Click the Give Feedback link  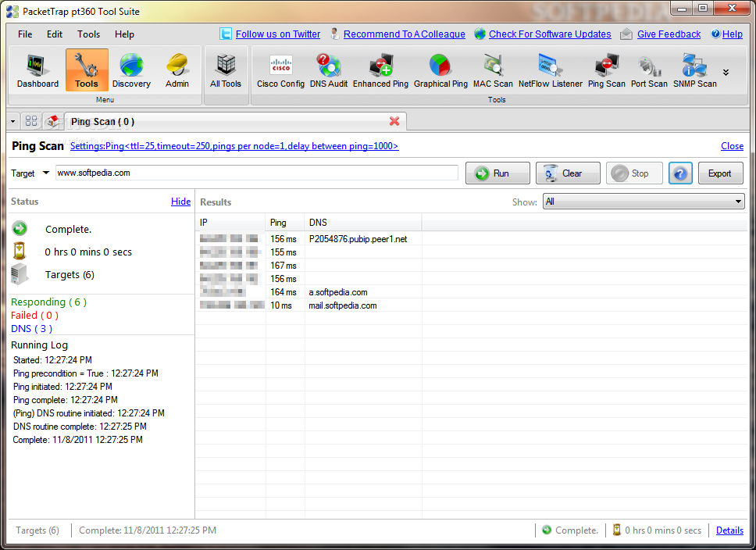pos(669,34)
